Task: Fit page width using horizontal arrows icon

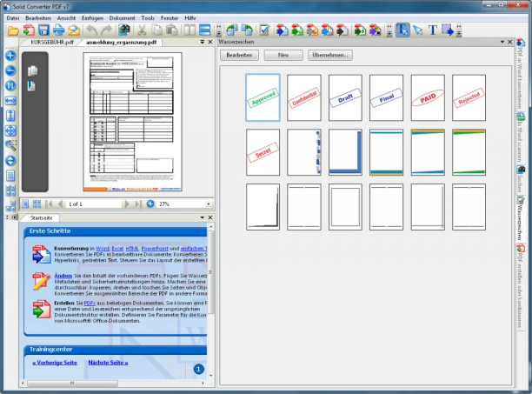Action: pyautogui.click(x=10, y=101)
